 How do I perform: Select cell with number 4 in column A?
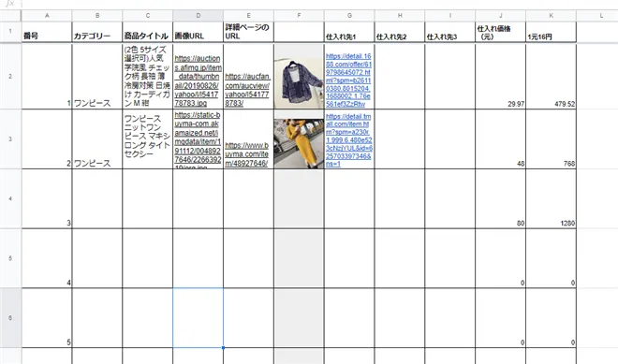point(47,258)
